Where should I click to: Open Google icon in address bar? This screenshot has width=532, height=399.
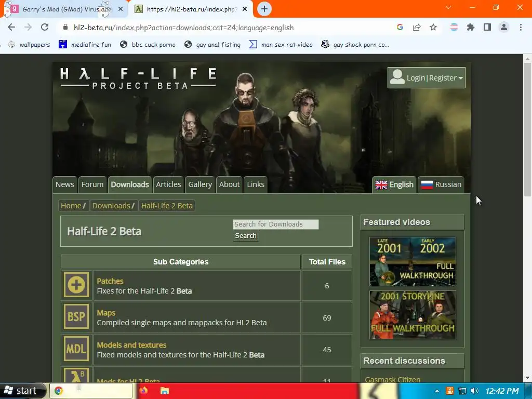pyautogui.click(x=400, y=27)
